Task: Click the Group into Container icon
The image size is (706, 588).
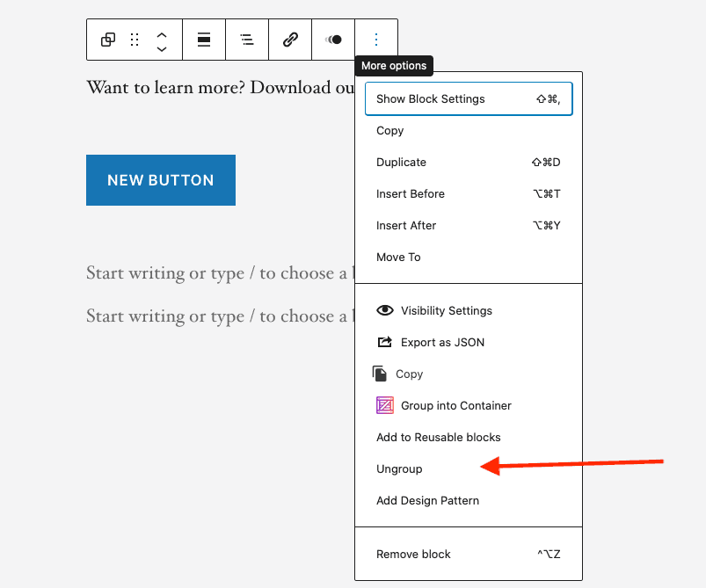Action: click(x=384, y=405)
